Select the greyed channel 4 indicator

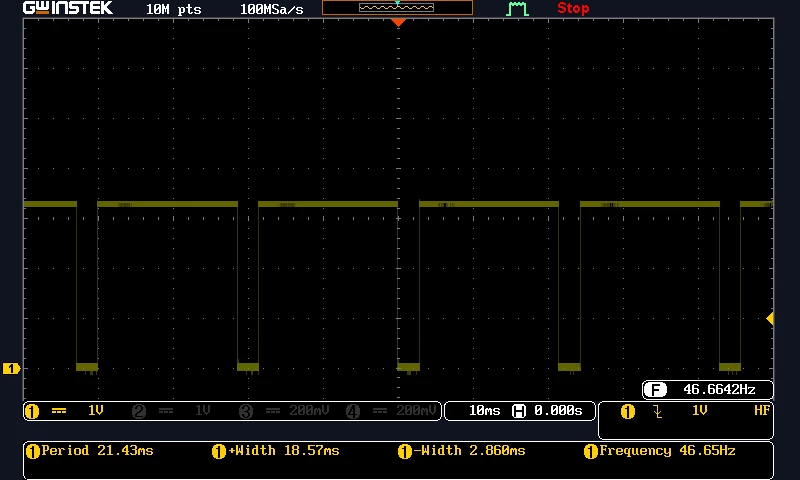click(353, 411)
